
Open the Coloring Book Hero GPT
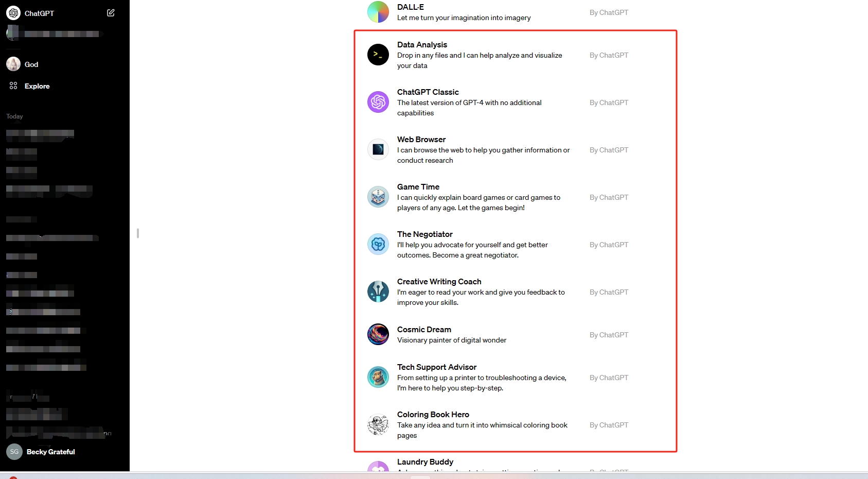(433, 415)
